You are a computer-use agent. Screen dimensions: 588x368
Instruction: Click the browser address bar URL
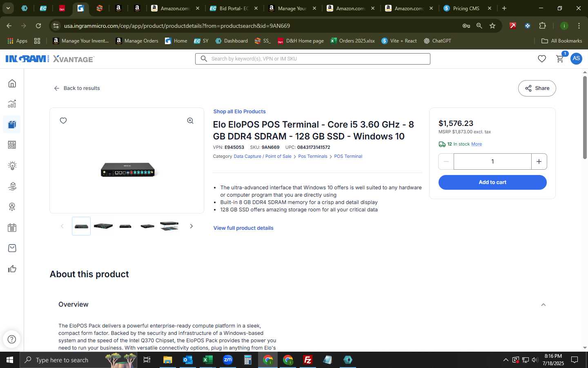click(x=177, y=26)
